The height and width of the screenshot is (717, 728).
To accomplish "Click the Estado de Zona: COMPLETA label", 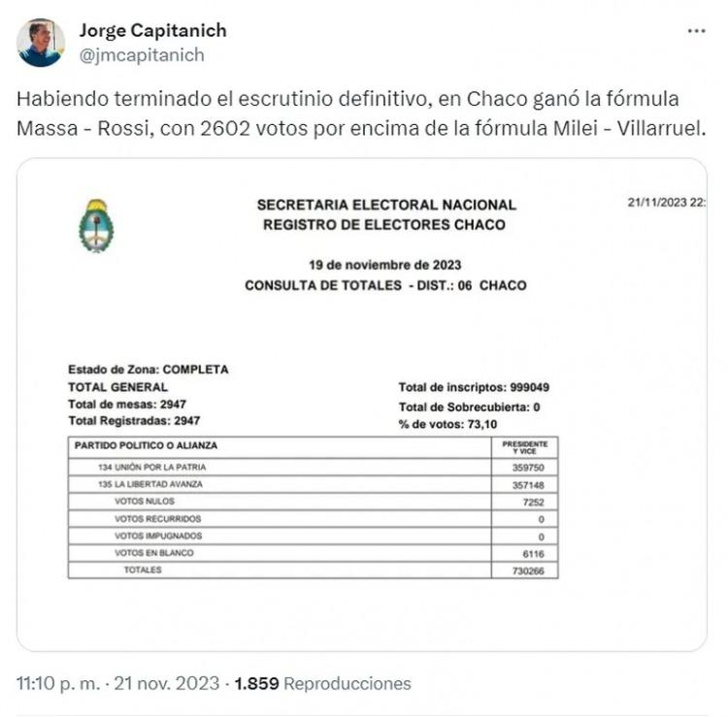I will pyautogui.click(x=149, y=370).
